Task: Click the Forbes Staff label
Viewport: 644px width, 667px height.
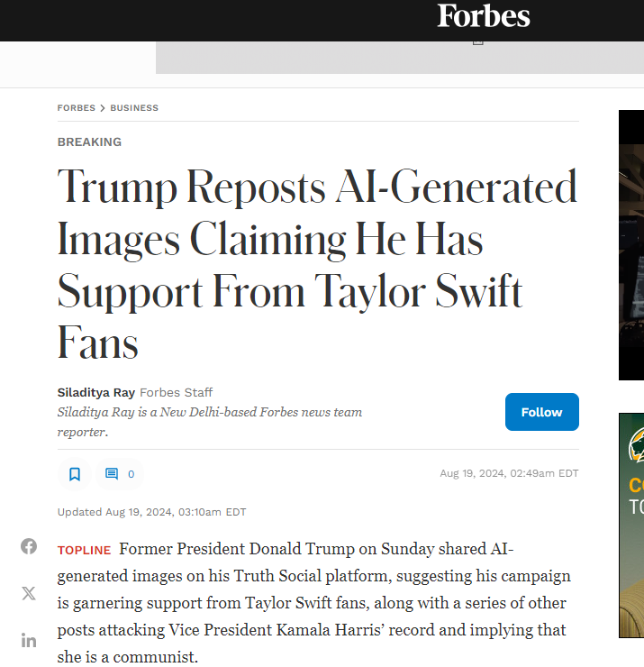Action: [176, 392]
